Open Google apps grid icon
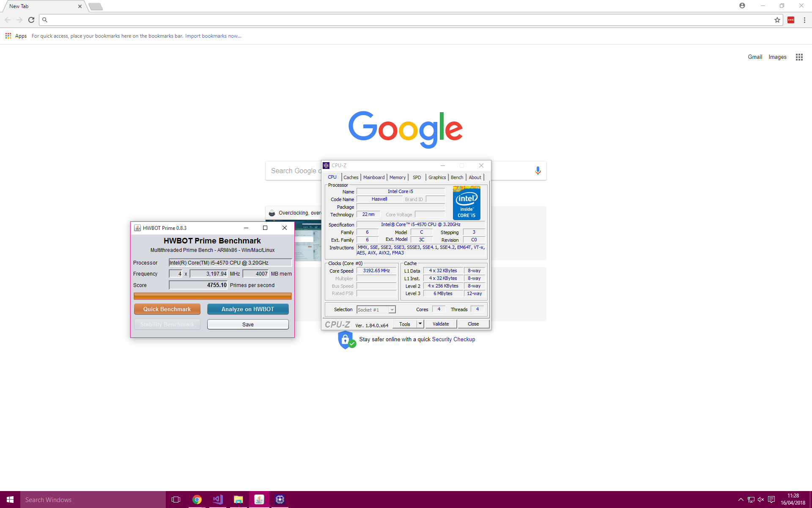 pos(799,57)
